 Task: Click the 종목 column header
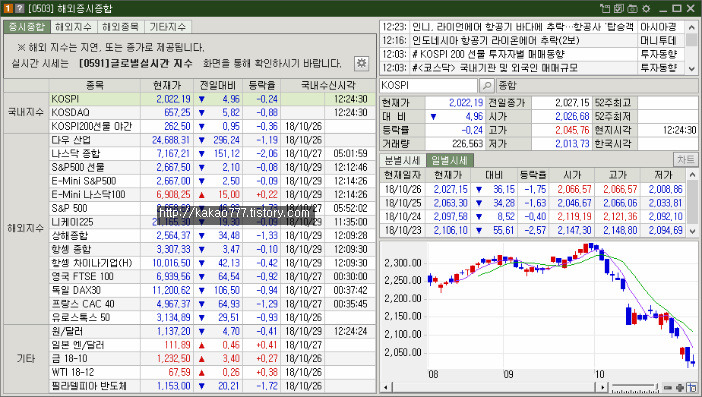pos(95,85)
